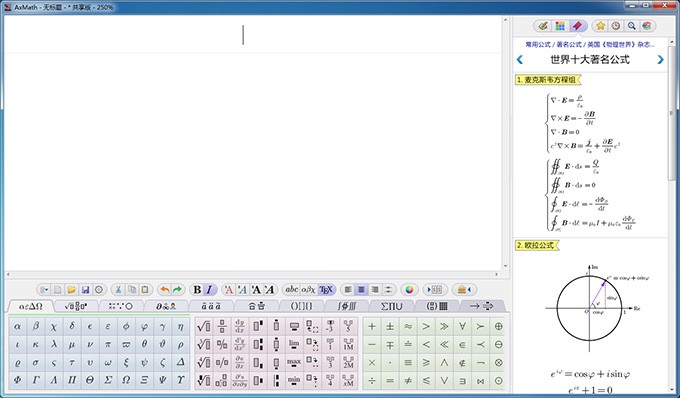680x398 pixels.
Task: Select Euler formula heading label
Action: pyautogui.click(x=537, y=245)
